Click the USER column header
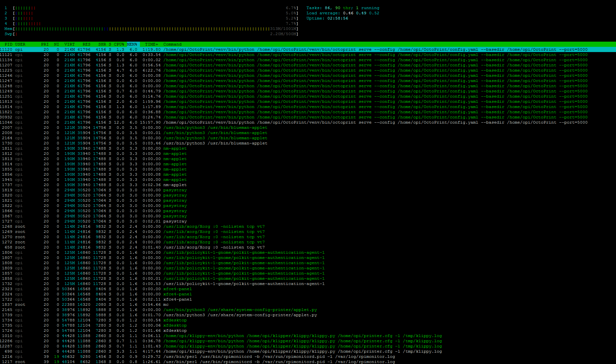Viewport: 616px width, 364px height. pos(20,44)
